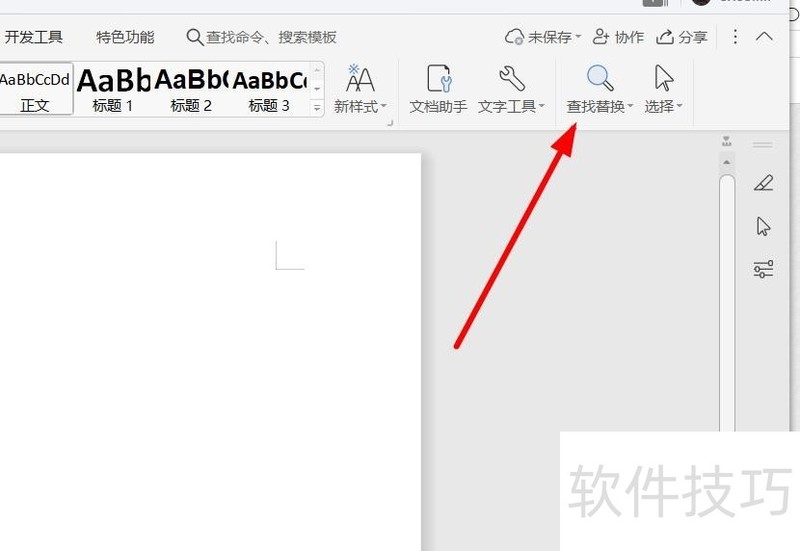The height and width of the screenshot is (551, 800).
Task: Click the New Style (新样式) icon
Action: [x=360, y=78]
